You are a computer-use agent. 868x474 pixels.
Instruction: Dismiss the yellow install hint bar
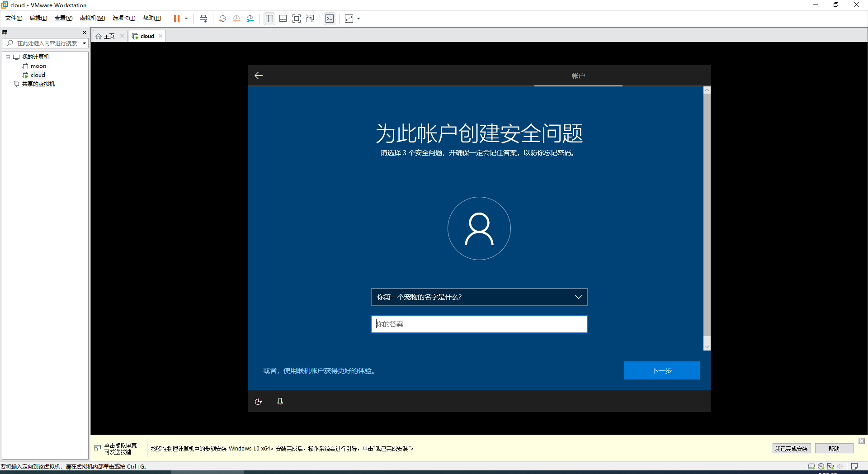[862, 441]
